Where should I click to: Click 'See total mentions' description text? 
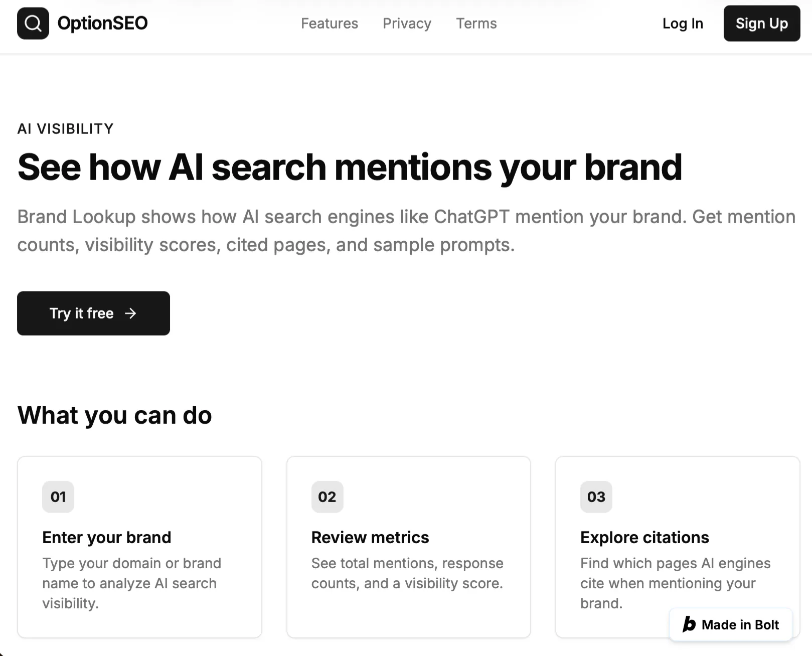pos(407,573)
